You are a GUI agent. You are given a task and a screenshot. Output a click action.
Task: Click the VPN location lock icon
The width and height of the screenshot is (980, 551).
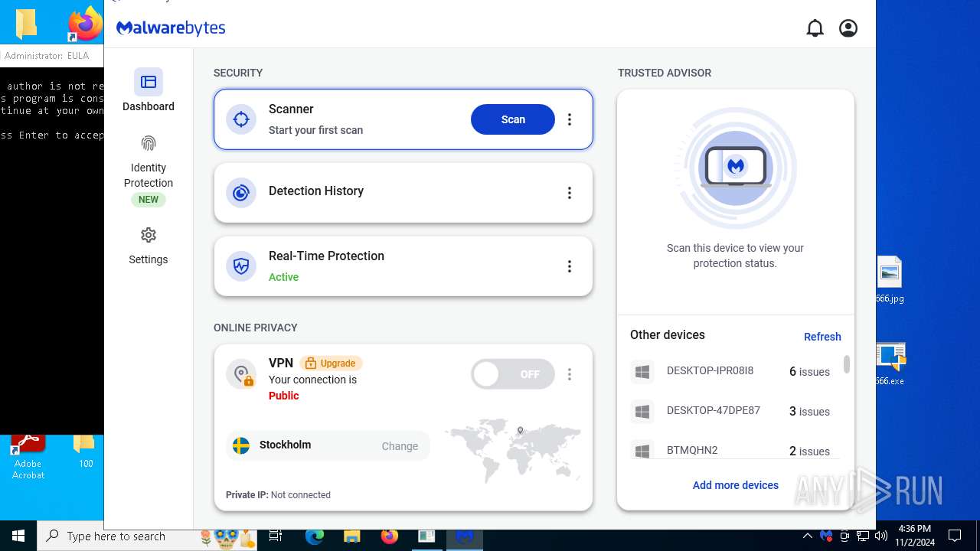tap(241, 375)
